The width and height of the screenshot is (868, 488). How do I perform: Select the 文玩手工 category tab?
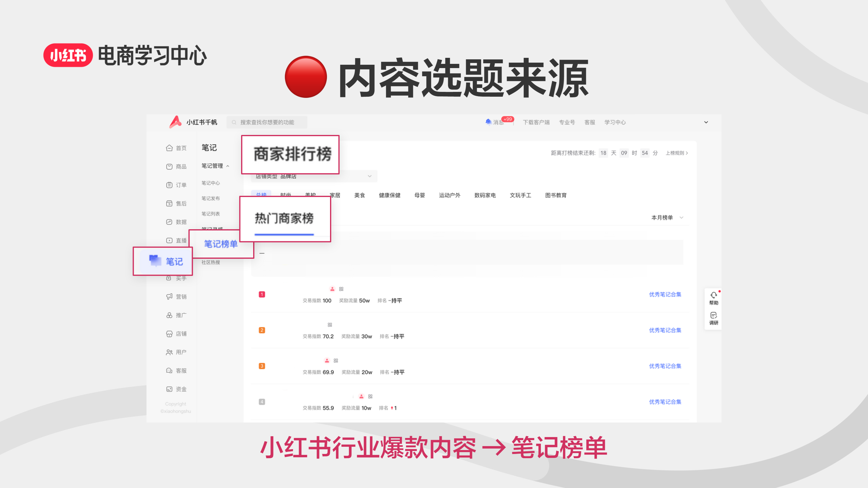(x=520, y=195)
